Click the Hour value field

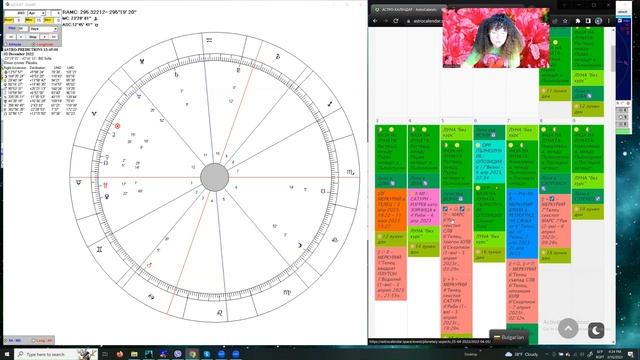19,20
